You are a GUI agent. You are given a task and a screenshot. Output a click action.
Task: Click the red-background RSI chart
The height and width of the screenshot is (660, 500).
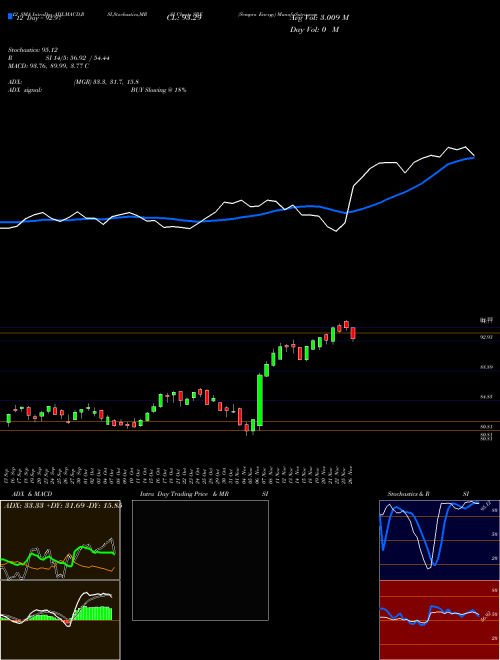pos(439,620)
